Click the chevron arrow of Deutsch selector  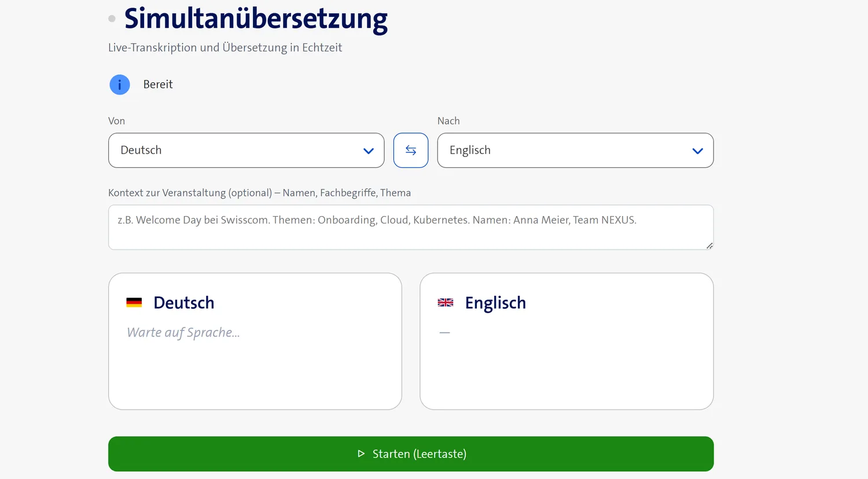[369, 151]
